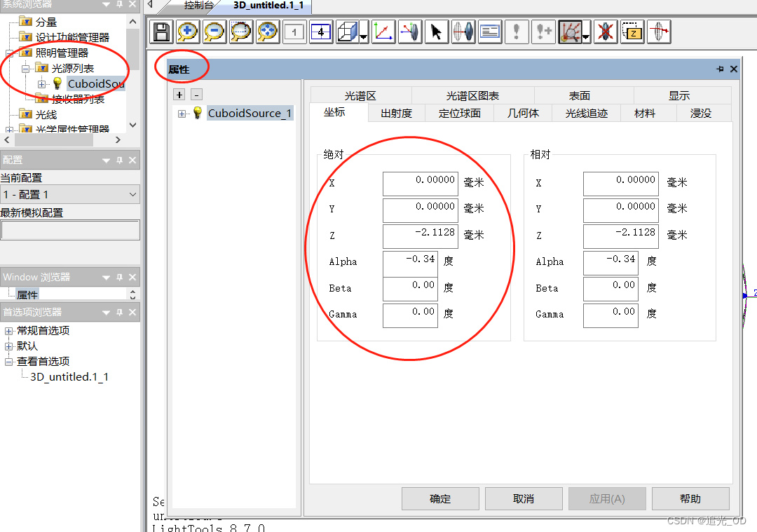Click the bulb icon beside CuboidSource_1
The width and height of the screenshot is (757, 532).
pyautogui.click(x=198, y=113)
